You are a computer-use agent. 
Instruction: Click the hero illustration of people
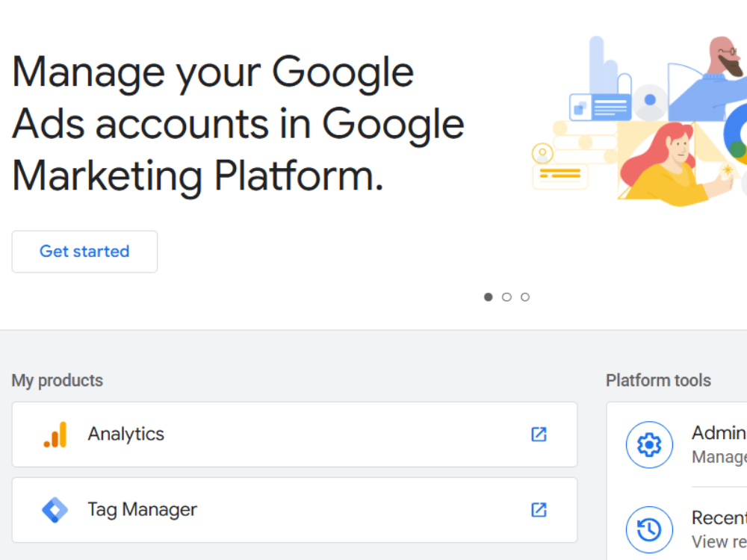tap(639, 122)
